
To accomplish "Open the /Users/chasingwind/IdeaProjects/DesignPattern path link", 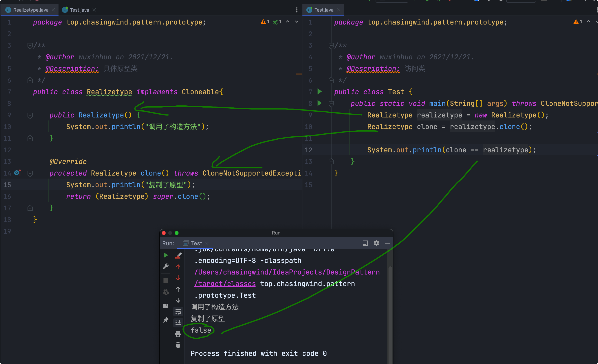I will click(287, 272).
